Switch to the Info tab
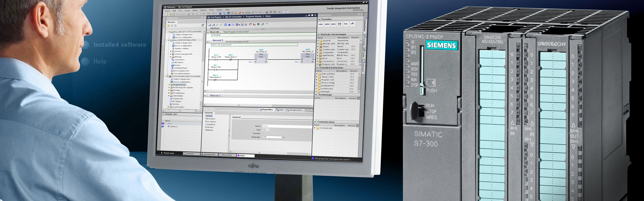644x201 pixels. (280, 110)
